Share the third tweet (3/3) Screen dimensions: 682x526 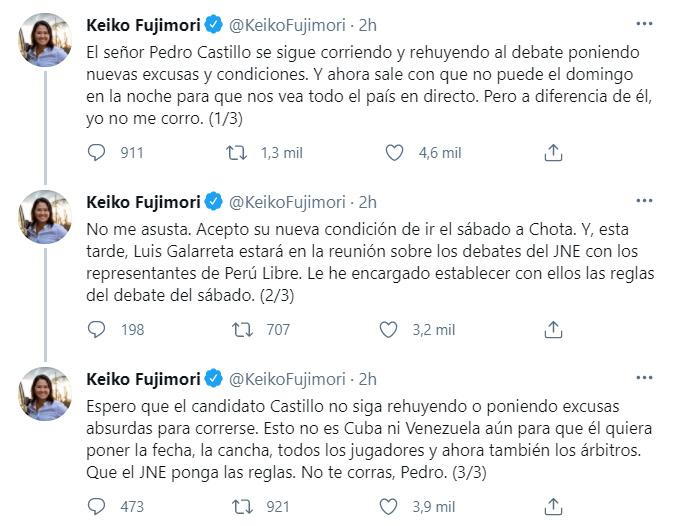[x=553, y=506]
